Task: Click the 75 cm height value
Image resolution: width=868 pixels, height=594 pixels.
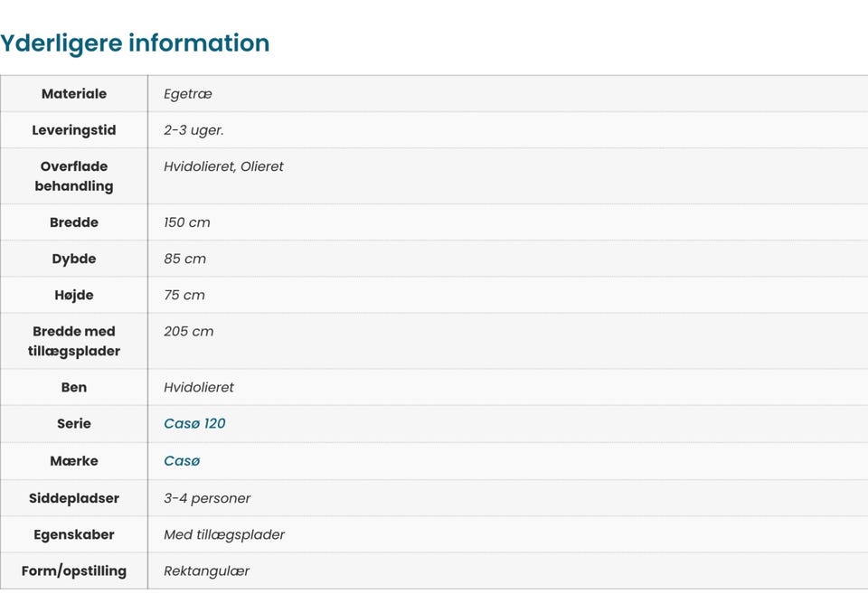Action: 184,295
